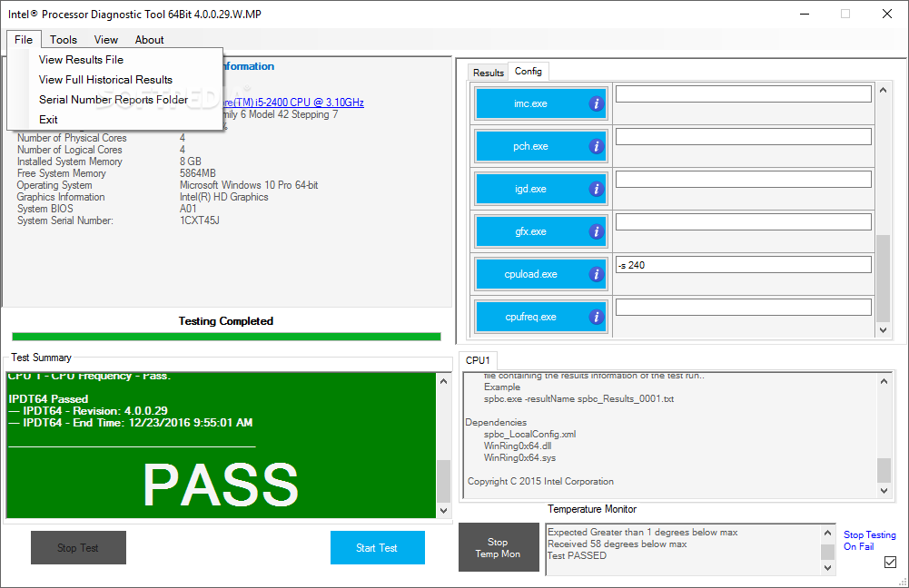This screenshot has height=588, width=909.
Task: Open Serial Number Reports Folder
Action: tap(114, 100)
